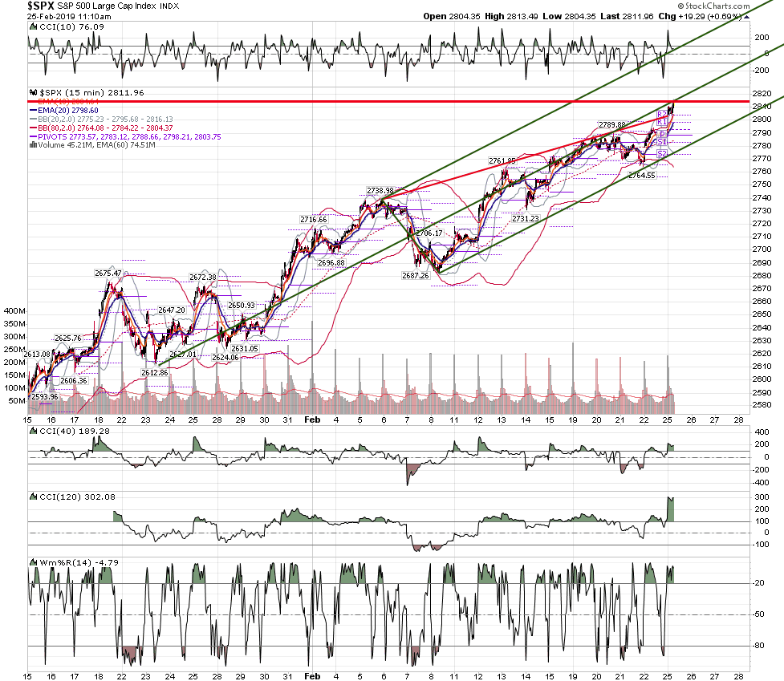Click the CCI(10) 76.09 indicator label
The image size is (784, 681).
pyautogui.click(x=71, y=27)
